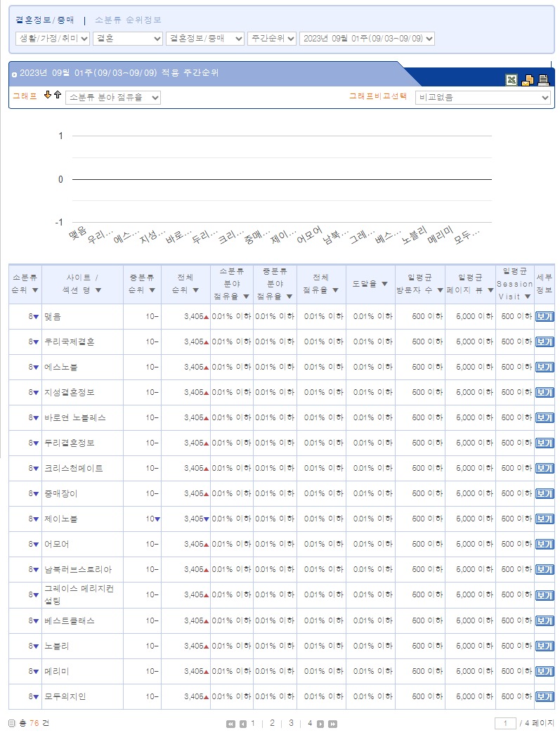Viewport: 560px width, 735px height.
Task: Open the 생활/가정/취미 category dropdown
Action: (53, 39)
